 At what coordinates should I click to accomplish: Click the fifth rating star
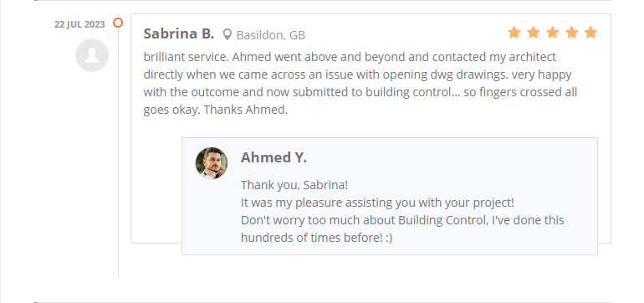pos(590,32)
